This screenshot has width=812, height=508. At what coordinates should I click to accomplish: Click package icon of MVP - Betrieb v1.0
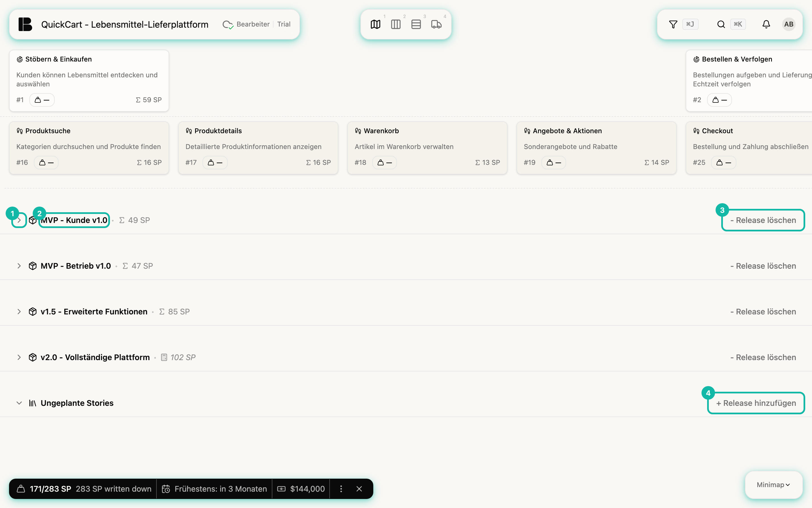tap(32, 266)
